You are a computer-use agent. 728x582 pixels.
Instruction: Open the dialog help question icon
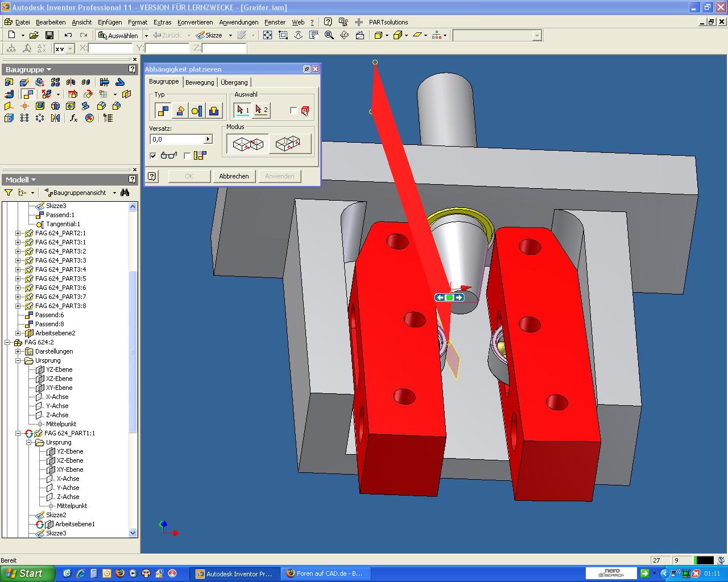152,176
